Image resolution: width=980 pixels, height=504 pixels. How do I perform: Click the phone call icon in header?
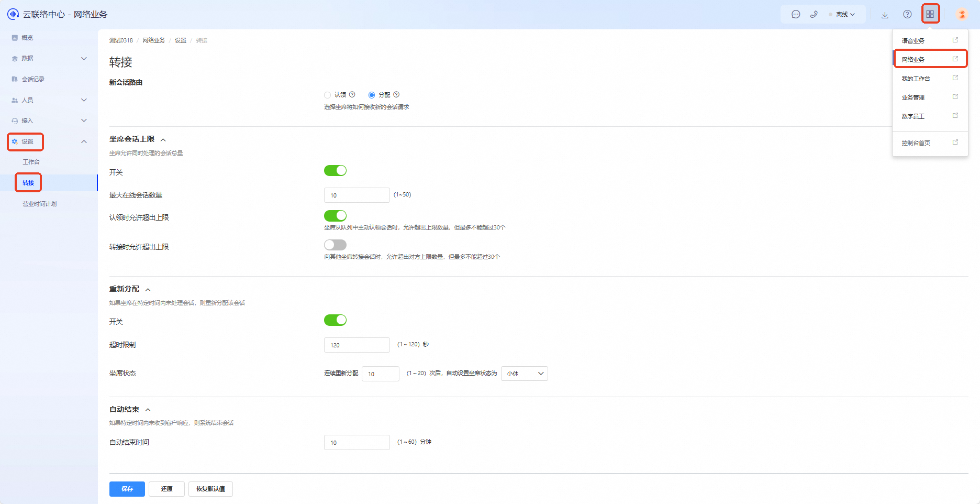coord(814,15)
